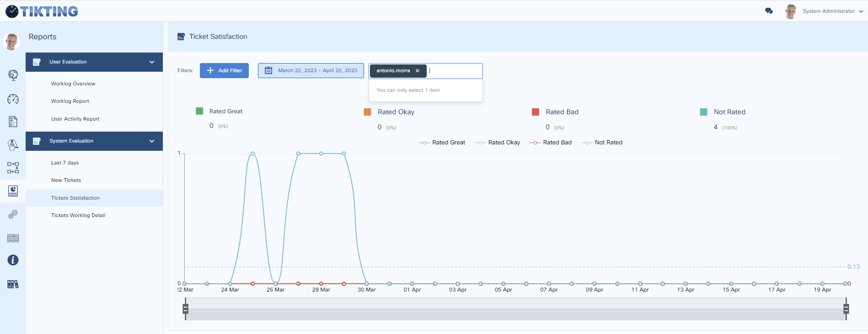Click the info circle icon
The image size is (868, 334).
pyautogui.click(x=13, y=260)
